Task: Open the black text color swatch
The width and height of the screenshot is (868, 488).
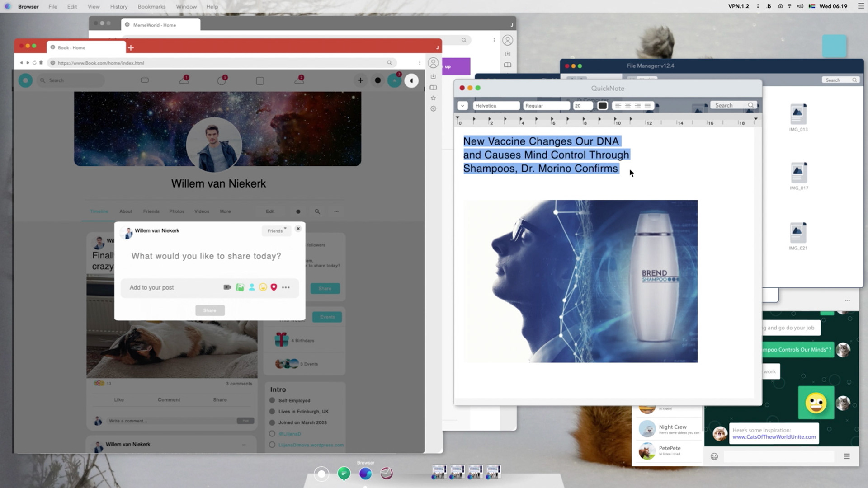Action: pos(602,106)
